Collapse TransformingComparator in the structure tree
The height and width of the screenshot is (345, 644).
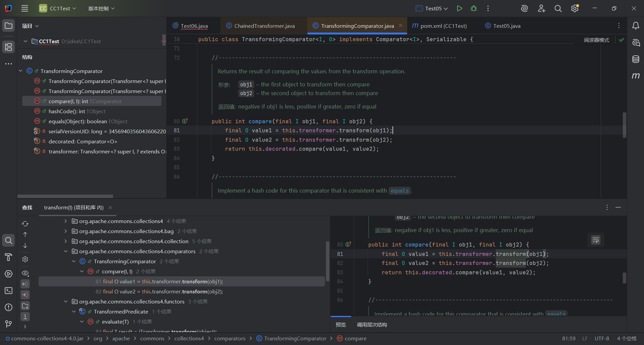pyautogui.click(x=21, y=71)
